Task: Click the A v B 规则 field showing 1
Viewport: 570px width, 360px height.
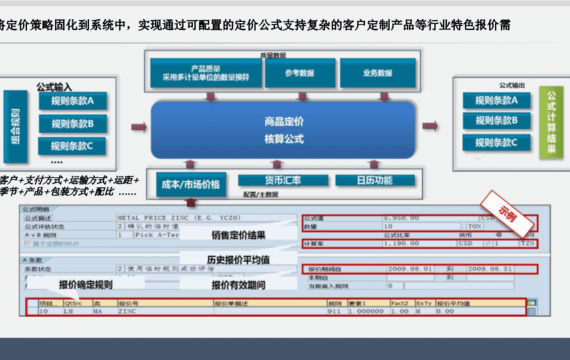Action: click(124, 235)
